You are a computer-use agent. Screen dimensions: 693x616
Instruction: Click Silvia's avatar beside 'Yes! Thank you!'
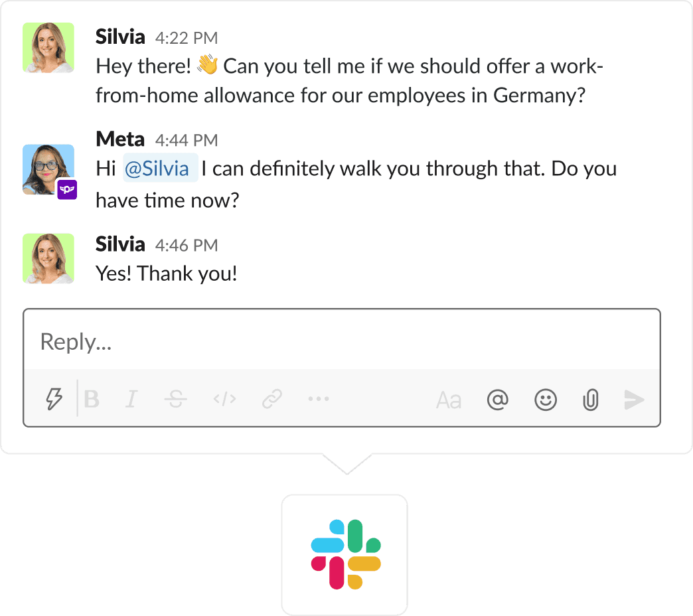tap(48, 258)
